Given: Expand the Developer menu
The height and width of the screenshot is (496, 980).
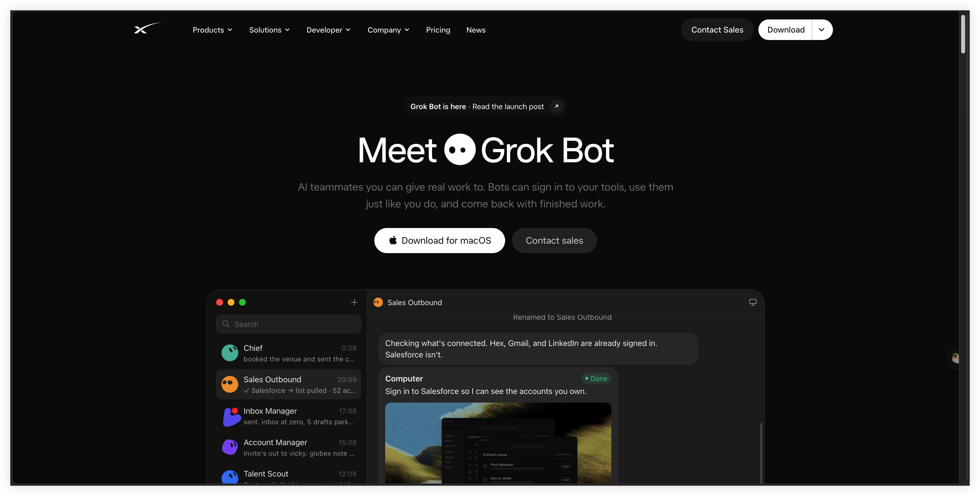Looking at the screenshot, I should (x=328, y=30).
